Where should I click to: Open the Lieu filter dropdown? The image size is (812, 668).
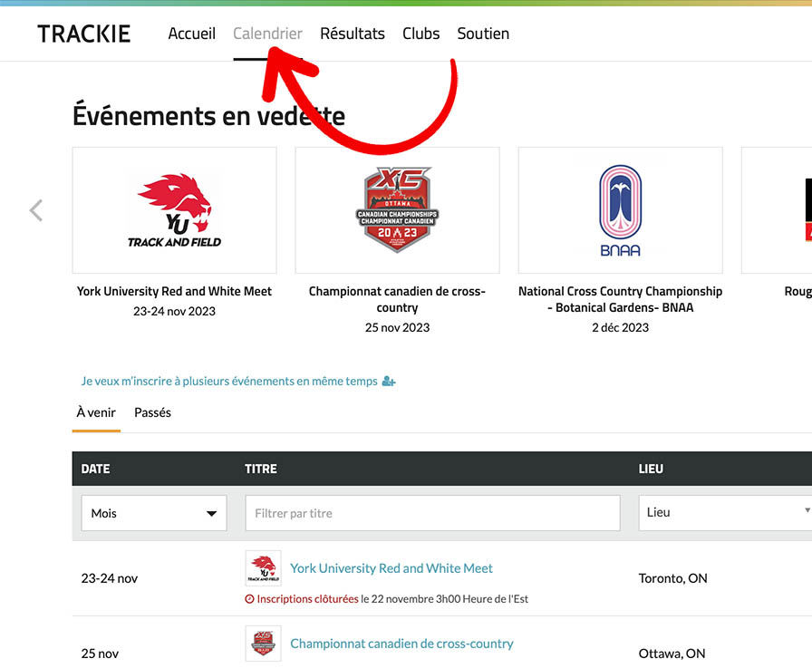[x=725, y=512]
